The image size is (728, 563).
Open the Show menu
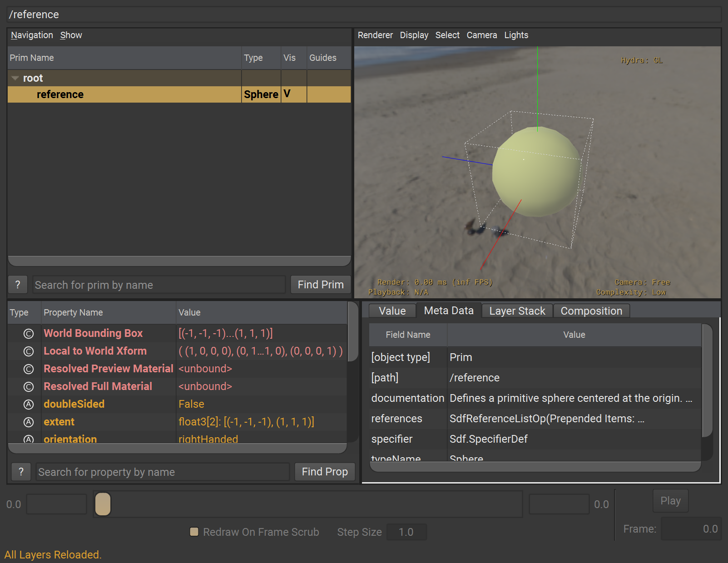71,35
